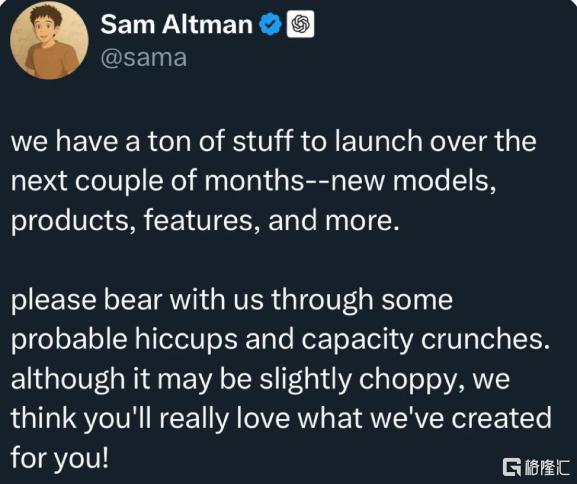Open the Sam Altman display name
The width and height of the screenshot is (577, 484).
(176, 24)
